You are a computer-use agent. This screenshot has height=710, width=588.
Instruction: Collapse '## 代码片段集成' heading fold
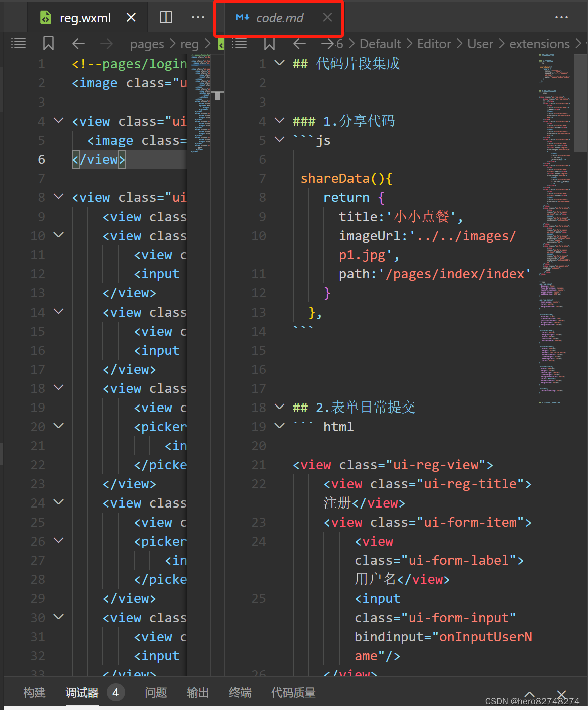[x=279, y=63]
